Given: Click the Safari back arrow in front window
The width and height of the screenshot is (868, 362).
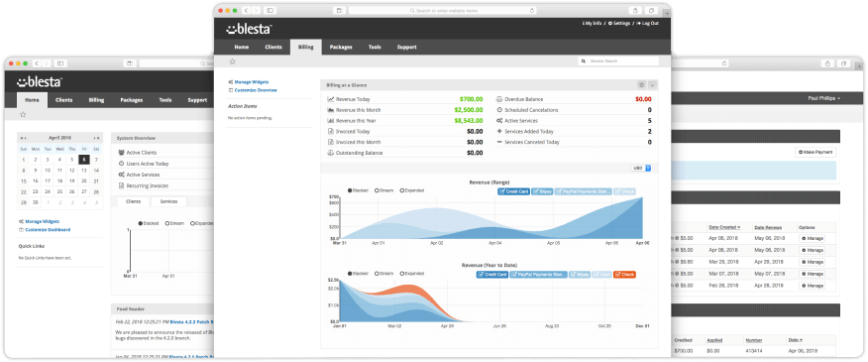Looking at the screenshot, I should (247, 11).
